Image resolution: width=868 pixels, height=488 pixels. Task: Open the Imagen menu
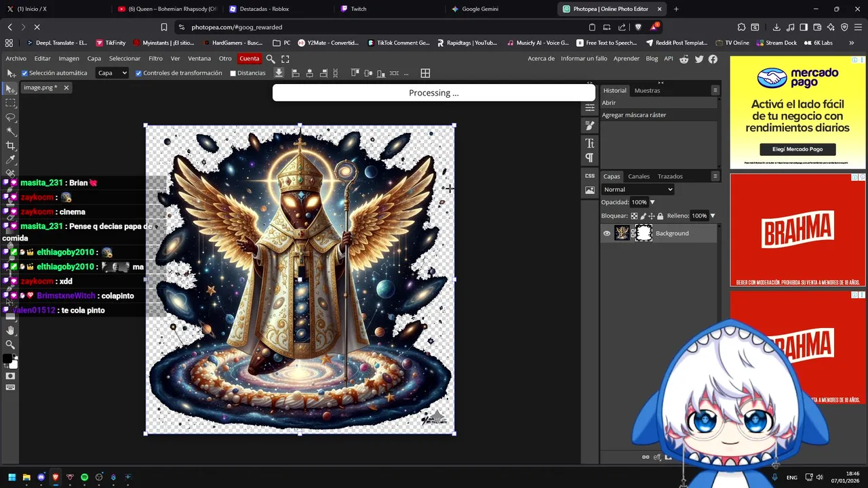coord(68,59)
